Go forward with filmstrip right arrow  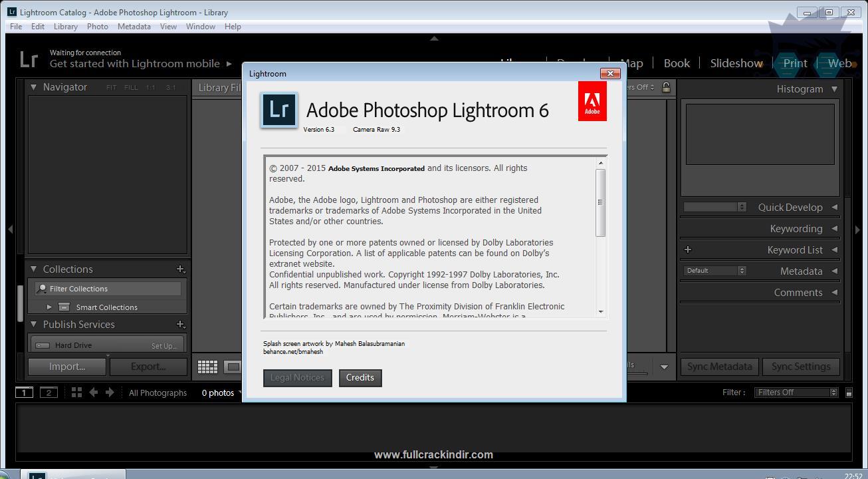110,393
